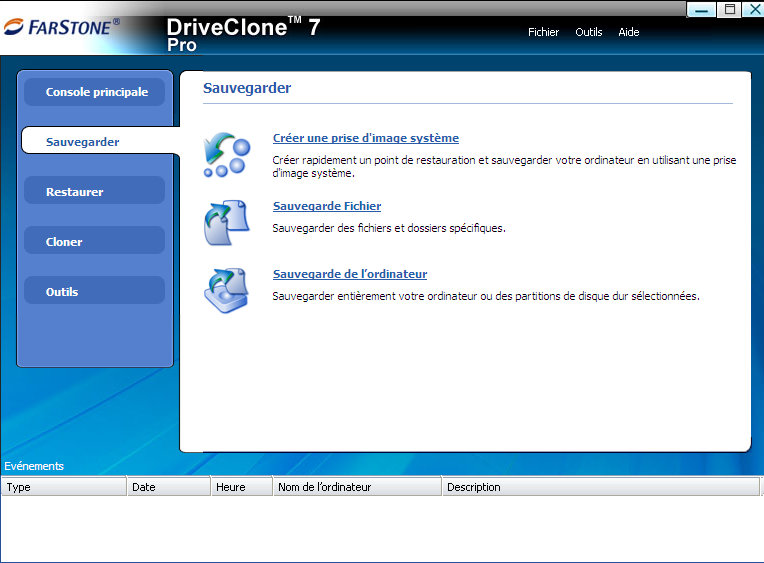Sort events by Date column
764x563 pixels.
click(x=169, y=487)
